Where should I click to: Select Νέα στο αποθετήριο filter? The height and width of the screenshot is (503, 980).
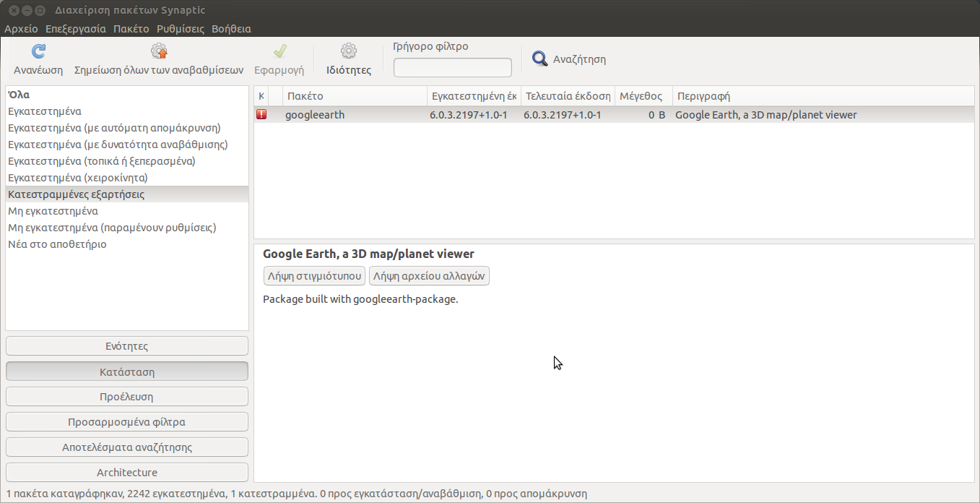click(x=127, y=244)
